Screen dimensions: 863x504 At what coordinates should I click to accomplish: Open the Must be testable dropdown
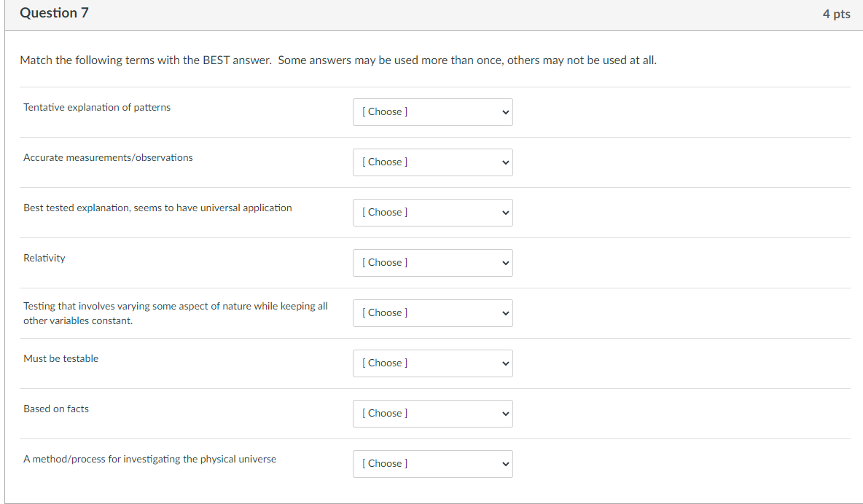click(x=433, y=363)
